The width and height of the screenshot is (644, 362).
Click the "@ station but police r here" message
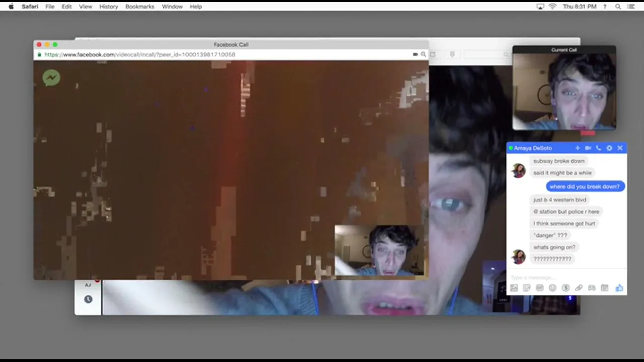[567, 212]
